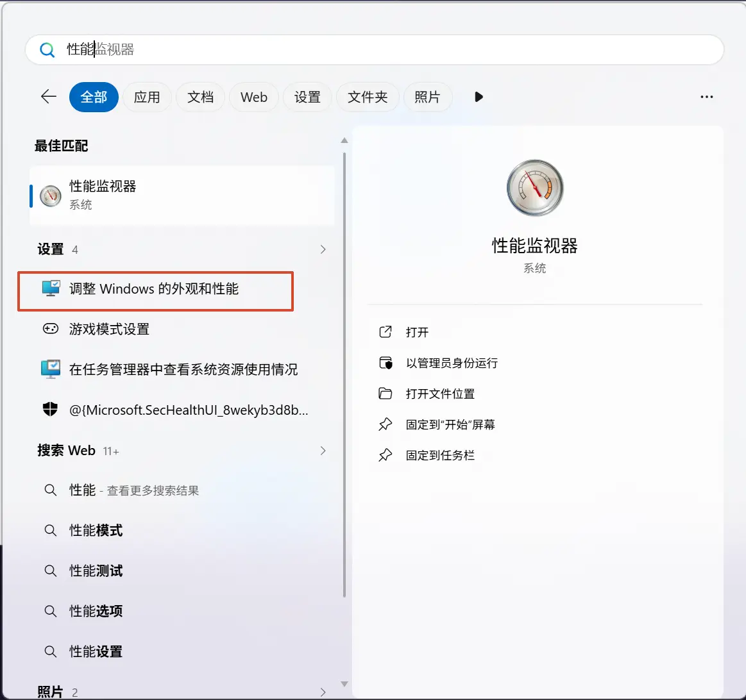Click the search icon beside 性能 - 查看更多搜索结果
Image resolution: width=746 pixels, height=700 pixels.
click(x=51, y=490)
